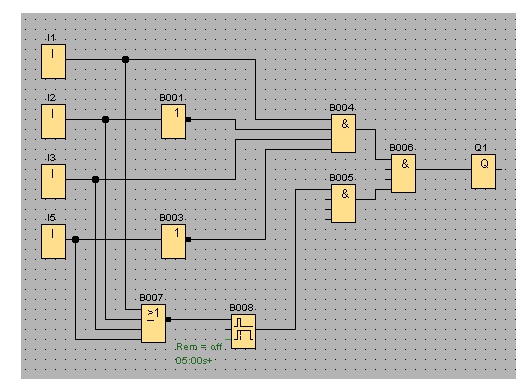This screenshot has height=379, width=516.
Task: Click the B004 block label
Action: click(342, 108)
